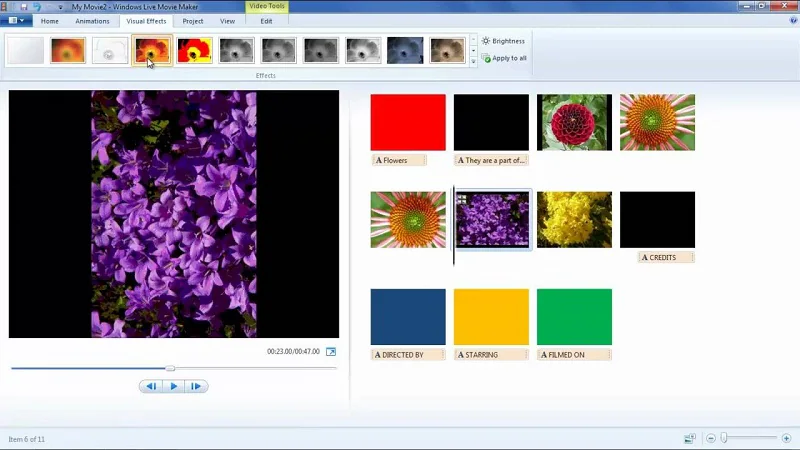Click the preview seek bar handle
Image resolution: width=800 pixels, height=450 pixels.
(x=170, y=368)
